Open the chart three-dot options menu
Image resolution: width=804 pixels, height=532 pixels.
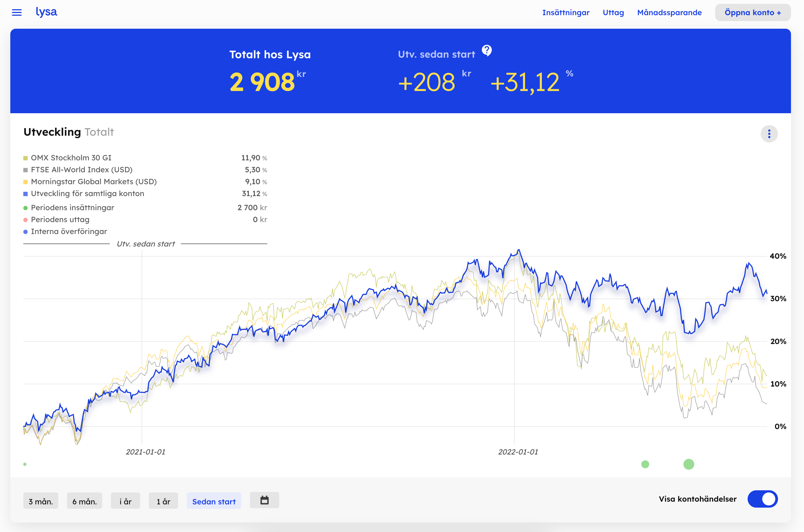point(769,134)
